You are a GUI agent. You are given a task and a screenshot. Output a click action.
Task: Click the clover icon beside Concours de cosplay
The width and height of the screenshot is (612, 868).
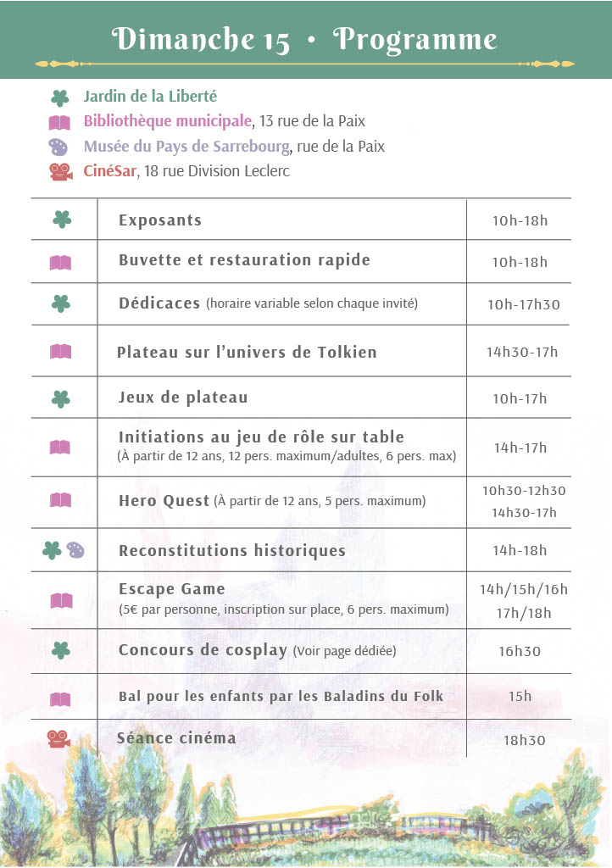pyautogui.click(x=61, y=650)
